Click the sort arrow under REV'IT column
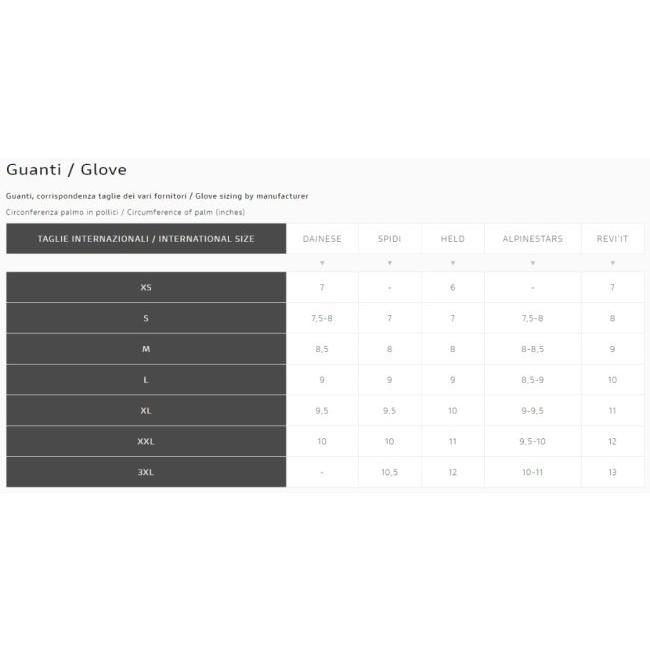Screen dimensions: 650x650 [612, 263]
